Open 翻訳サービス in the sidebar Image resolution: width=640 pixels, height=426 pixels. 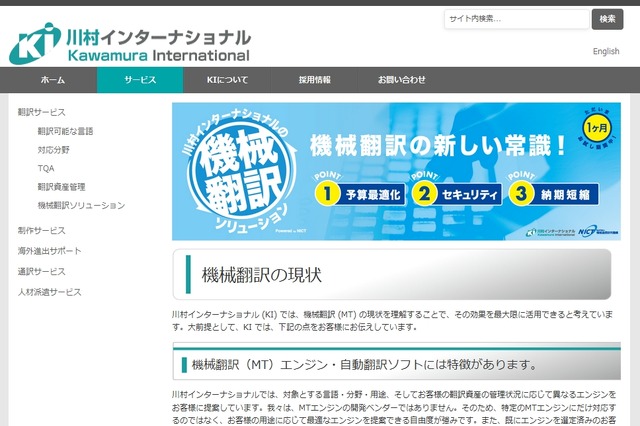click(x=41, y=112)
